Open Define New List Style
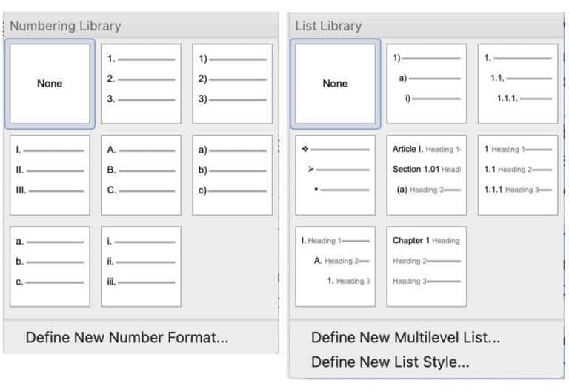 tap(390, 362)
